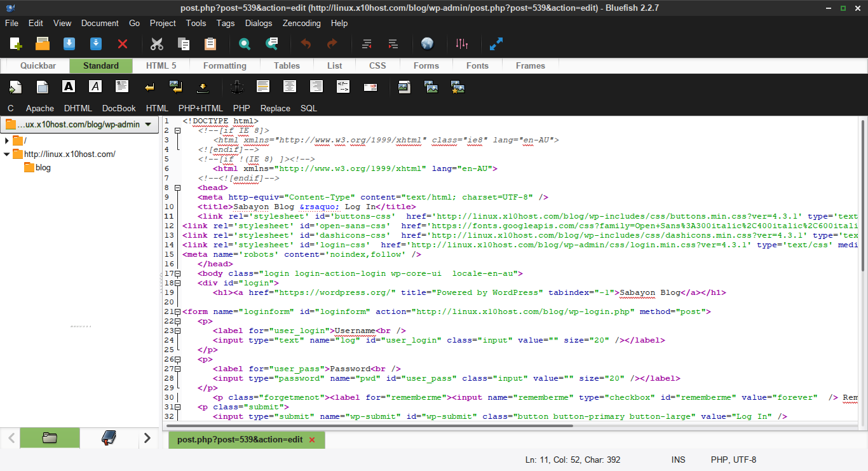Screen dimensions: 868x471
Task: Open multi-thumbnail dialog icon
Action: click(x=458, y=87)
